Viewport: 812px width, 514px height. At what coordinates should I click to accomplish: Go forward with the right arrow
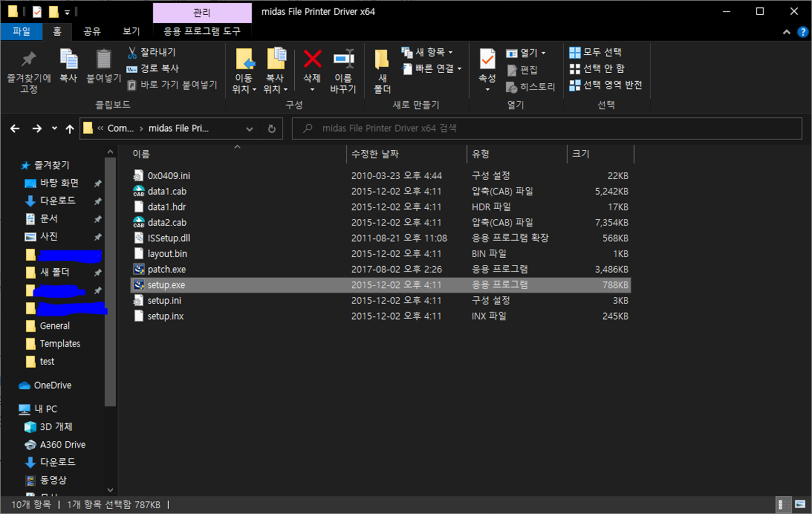click(37, 128)
